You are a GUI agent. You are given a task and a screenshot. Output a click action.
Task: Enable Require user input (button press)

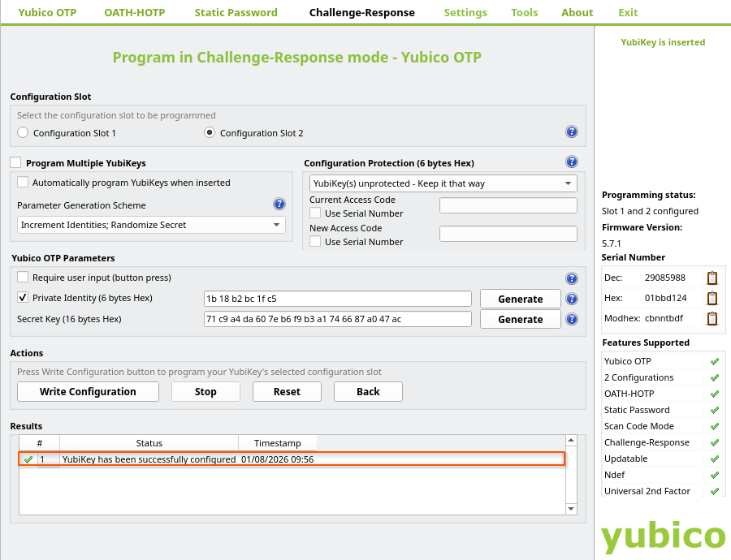23,278
